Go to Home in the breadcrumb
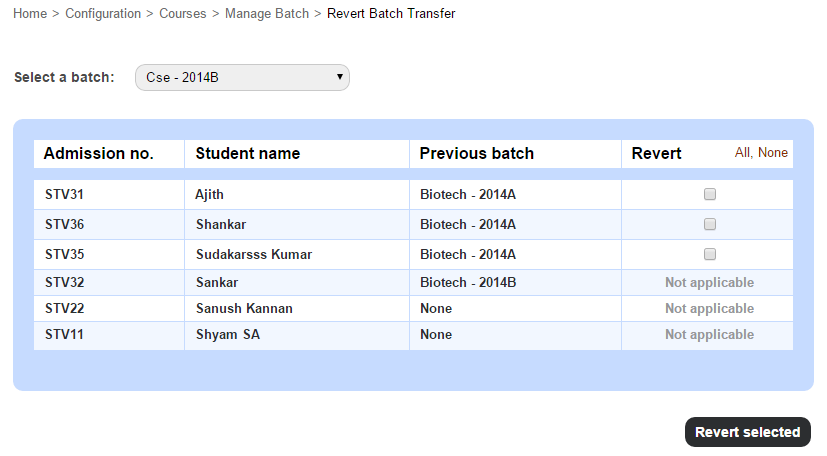The image size is (827, 456). (x=30, y=14)
